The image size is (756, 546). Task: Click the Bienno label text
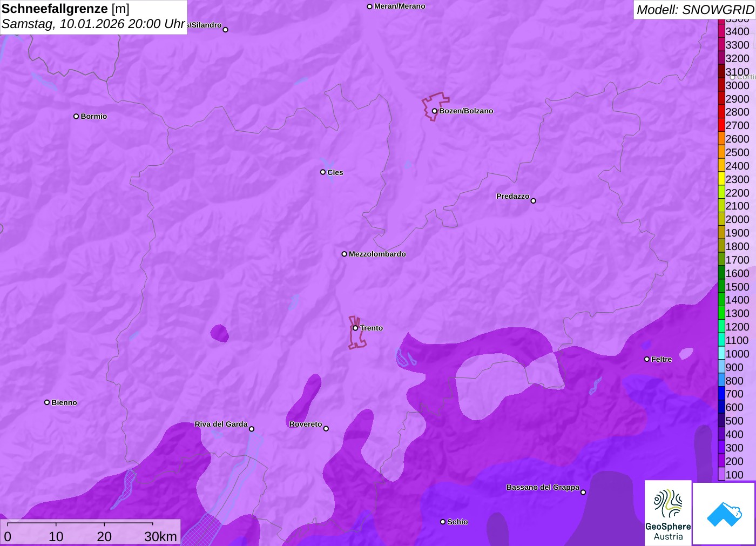coord(64,402)
